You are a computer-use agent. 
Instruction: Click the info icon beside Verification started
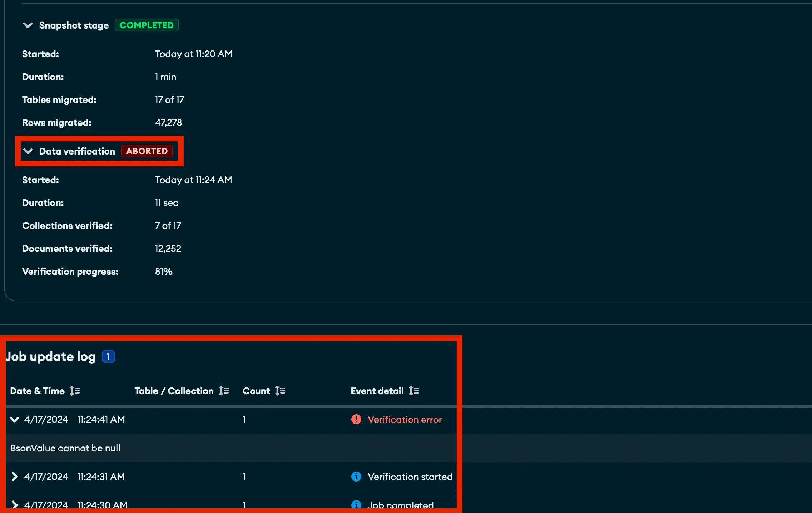coord(356,477)
